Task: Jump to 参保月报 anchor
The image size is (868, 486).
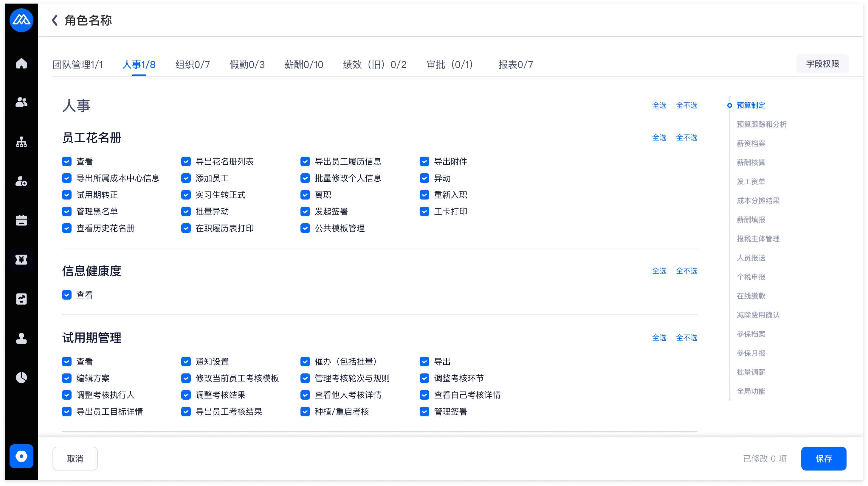Action: click(x=751, y=353)
